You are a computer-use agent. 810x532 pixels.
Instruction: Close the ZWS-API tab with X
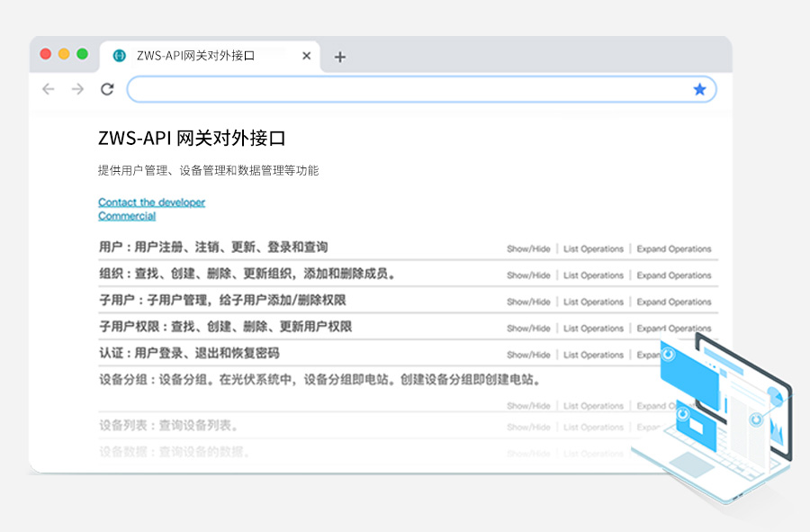[x=306, y=56]
